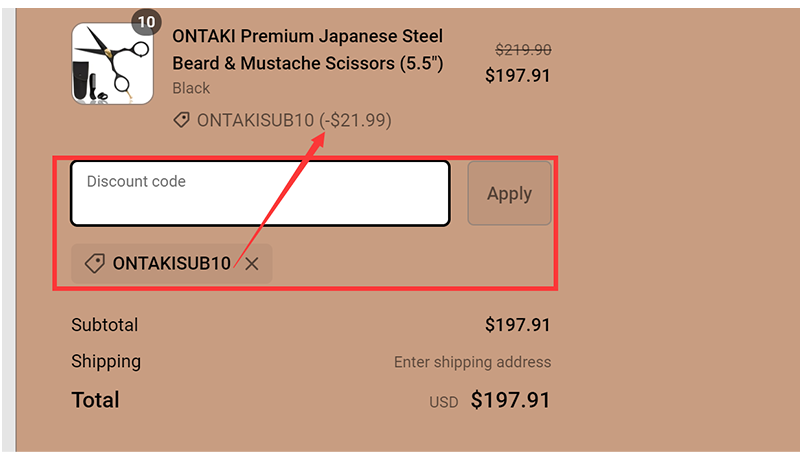This screenshot has width=800, height=460.
Task: Click the Total amount $197.91
Action: (510, 400)
